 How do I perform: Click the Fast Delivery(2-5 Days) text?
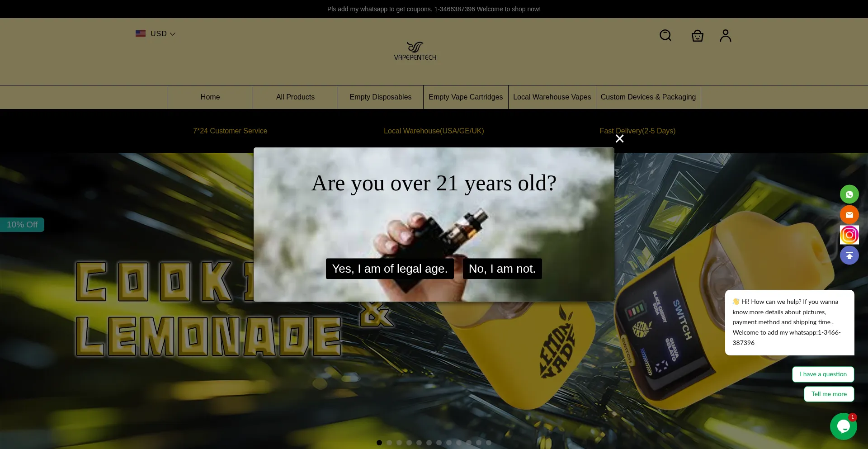point(637,131)
